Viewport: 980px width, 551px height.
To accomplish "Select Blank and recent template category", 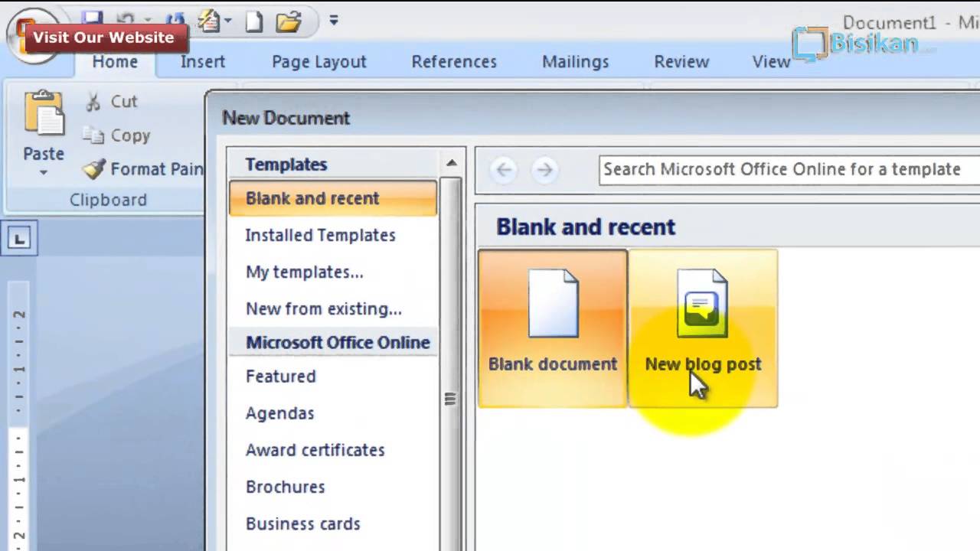I will [x=333, y=198].
